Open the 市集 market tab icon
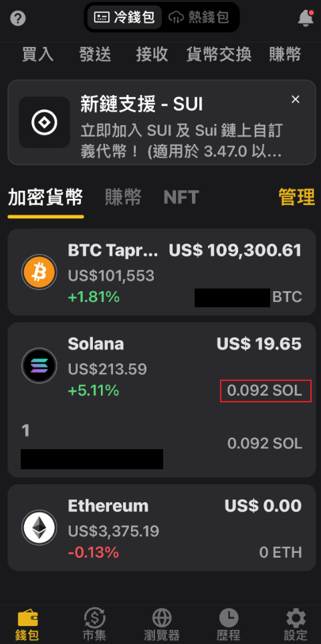 point(94,617)
